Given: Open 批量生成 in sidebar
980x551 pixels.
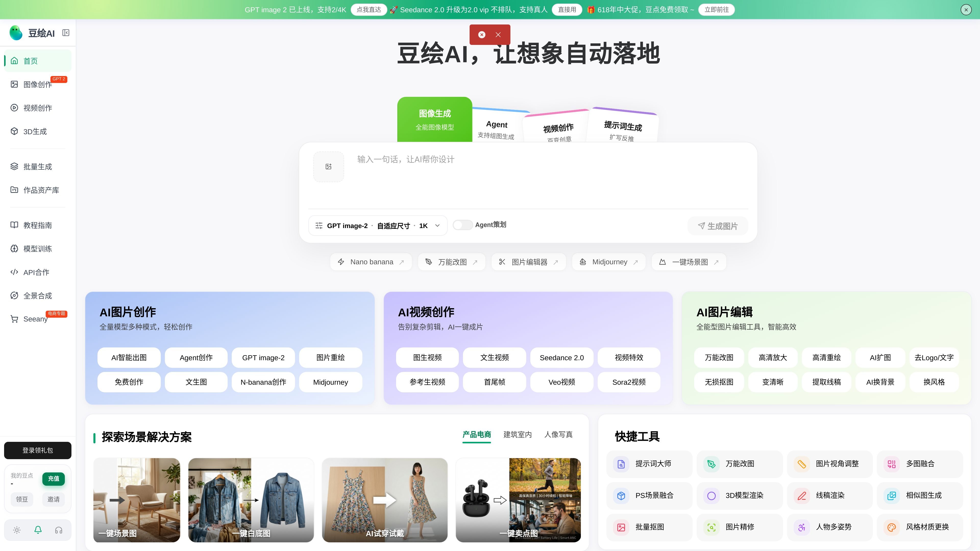Looking at the screenshot, I should [38, 167].
